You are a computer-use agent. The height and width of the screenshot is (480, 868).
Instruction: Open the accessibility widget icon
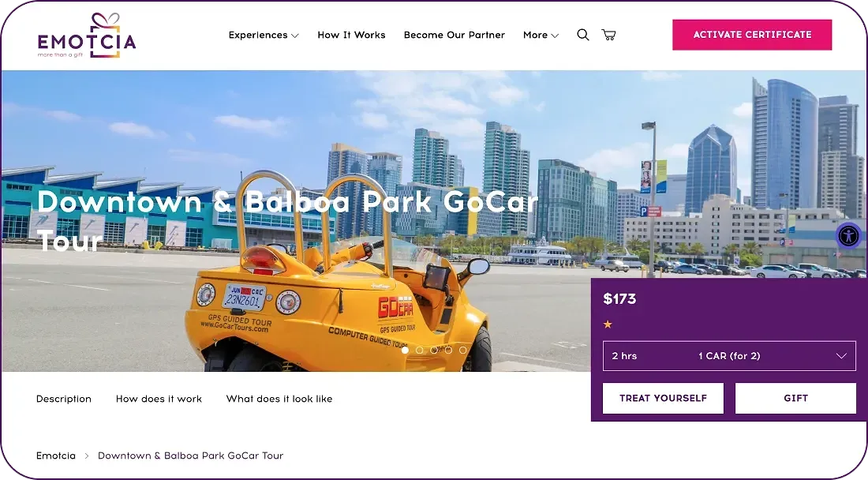click(848, 236)
